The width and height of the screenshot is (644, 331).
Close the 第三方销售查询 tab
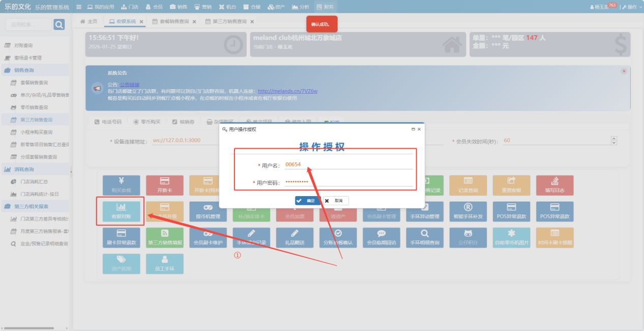252,22
